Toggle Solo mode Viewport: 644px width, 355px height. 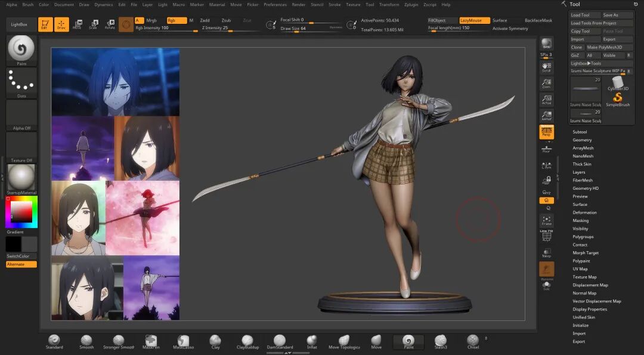point(546,286)
